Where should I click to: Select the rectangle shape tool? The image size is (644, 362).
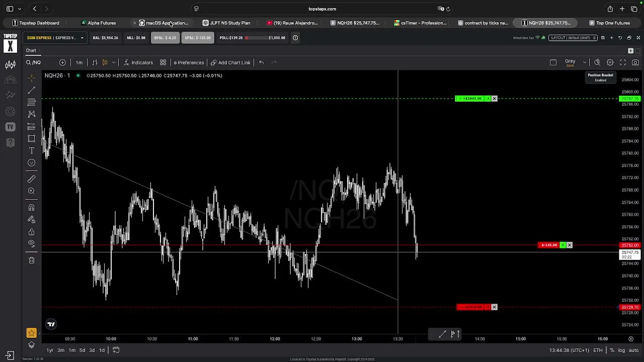pyautogui.click(x=31, y=138)
